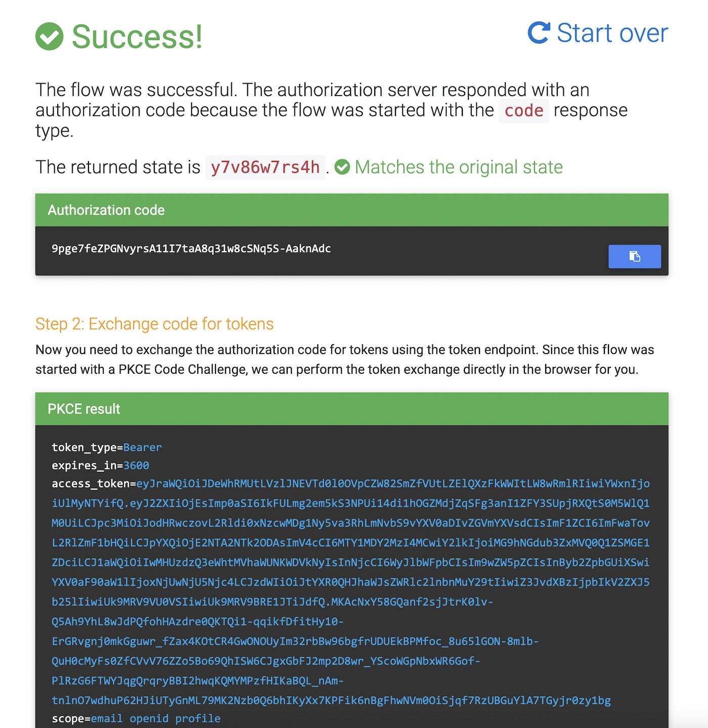Click the copy authorization code button

coord(634,256)
